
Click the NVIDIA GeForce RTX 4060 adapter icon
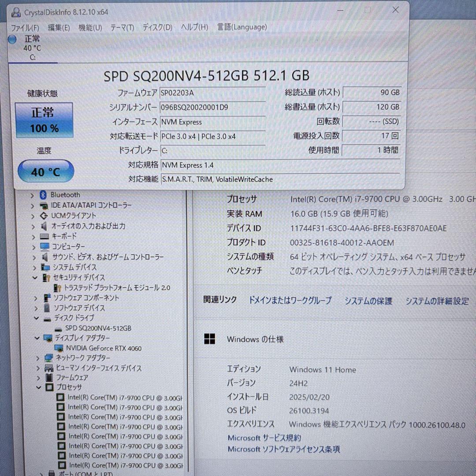[59, 348]
